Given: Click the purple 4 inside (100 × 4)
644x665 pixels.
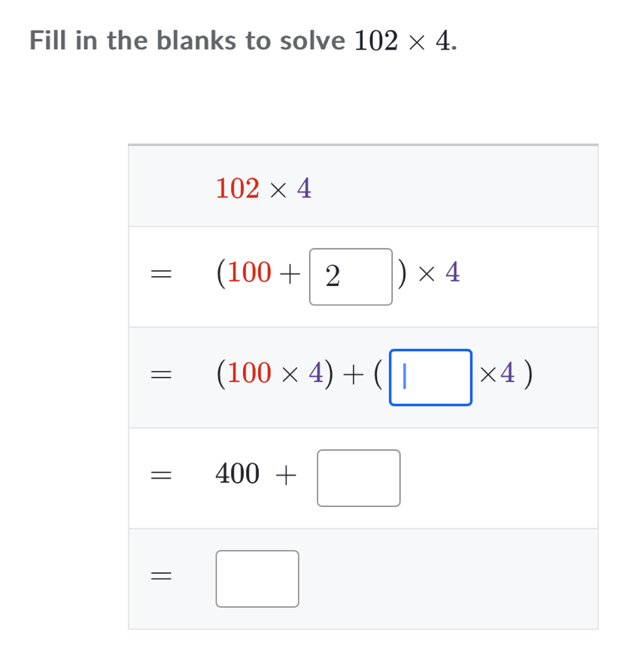Looking at the screenshot, I should coord(316,373).
